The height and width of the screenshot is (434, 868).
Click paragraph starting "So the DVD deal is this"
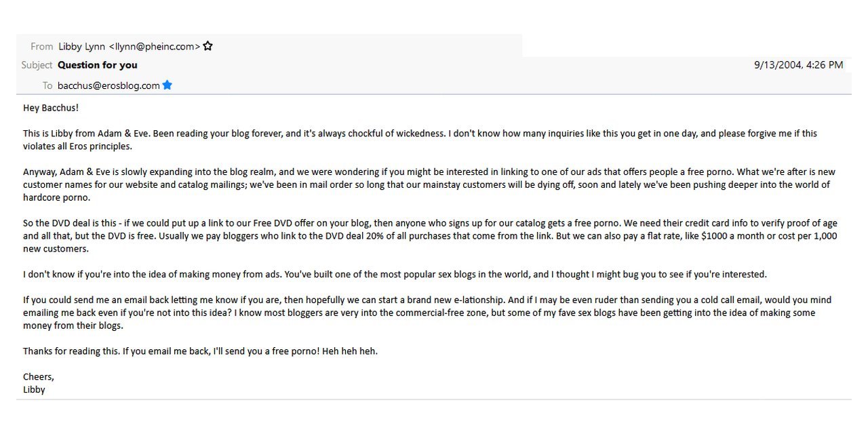click(430, 236)
